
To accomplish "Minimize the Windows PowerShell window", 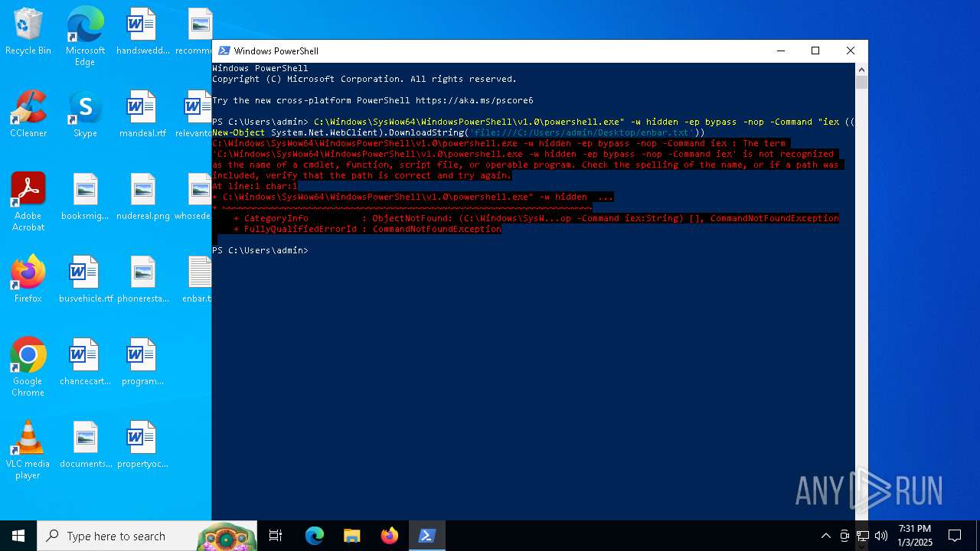I will [780, 51].
